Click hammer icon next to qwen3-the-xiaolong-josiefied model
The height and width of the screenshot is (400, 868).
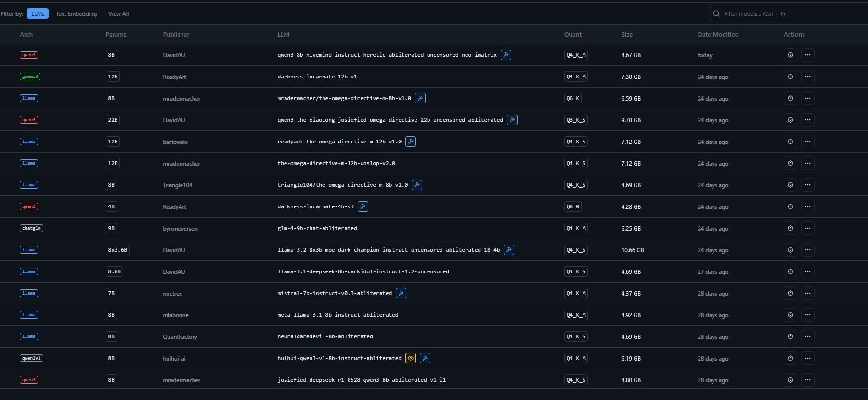pyautogui.click(x=512, y=120)
